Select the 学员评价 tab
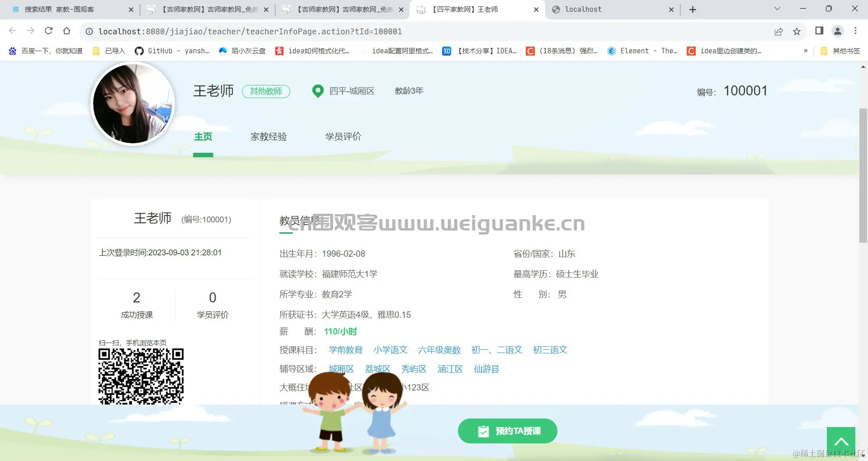This screenshot has width=868, height=461. [x=343, y=137]
